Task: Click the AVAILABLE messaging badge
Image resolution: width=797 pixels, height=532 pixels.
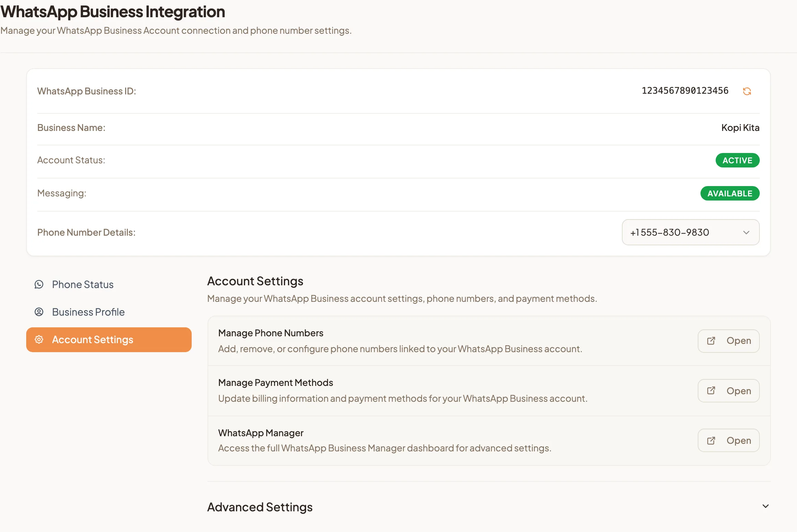Action: click(x=730, y=193)
